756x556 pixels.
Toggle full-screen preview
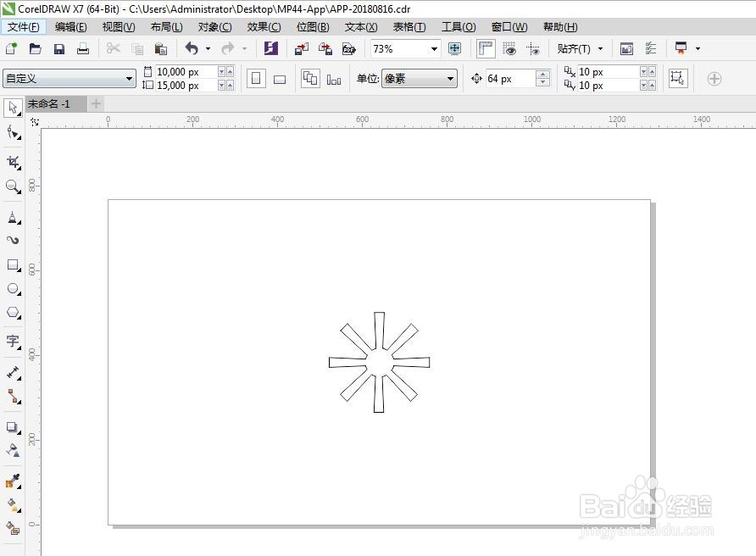(454, 48)
